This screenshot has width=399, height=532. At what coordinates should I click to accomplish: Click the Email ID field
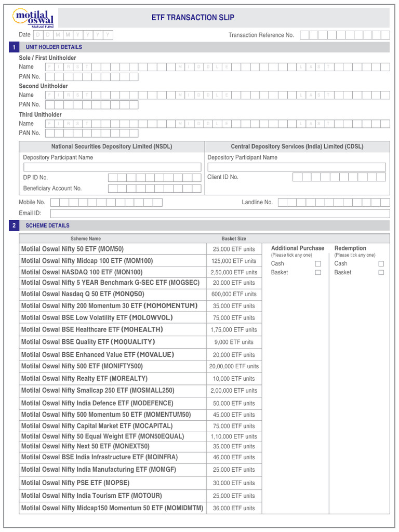pos(220,214)
